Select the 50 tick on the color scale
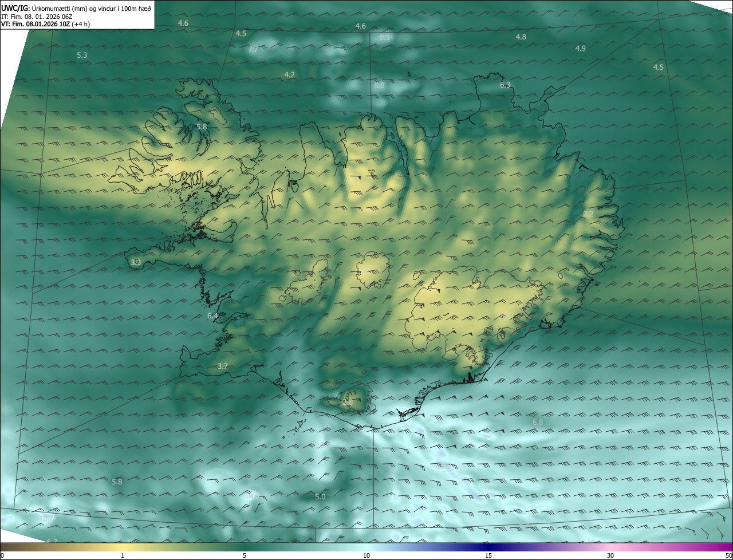Image resolution: width=733 pixels, height=560 pixels. pyautogui.click(x=728, y=555)
